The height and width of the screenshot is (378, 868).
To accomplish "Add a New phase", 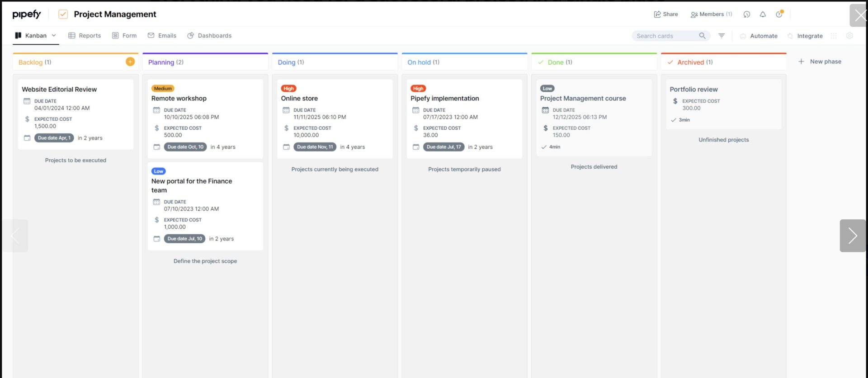I will pos(820,62).
